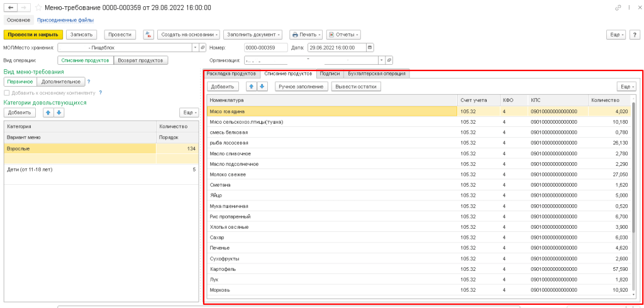This screenshot has height=308, width=644.
Task: Open the date calendar picker
Action: tap(370, 47)
